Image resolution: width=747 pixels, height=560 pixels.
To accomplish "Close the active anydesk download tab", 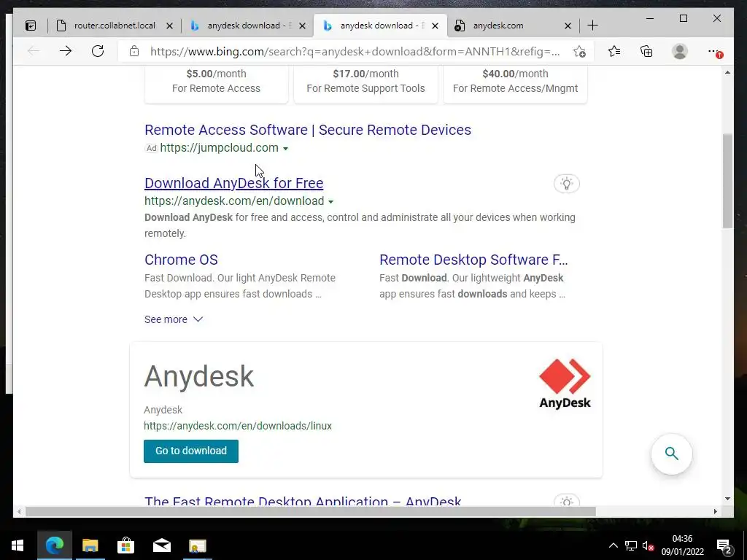I will [435, 26].
